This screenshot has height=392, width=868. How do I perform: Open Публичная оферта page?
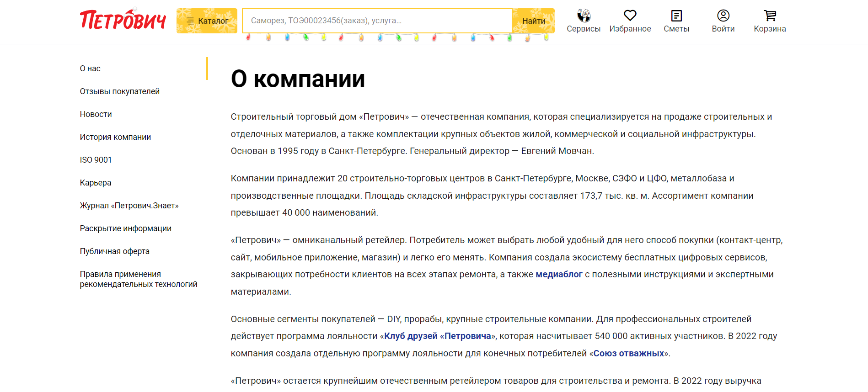pyautogui.click(x=115, y=251)
